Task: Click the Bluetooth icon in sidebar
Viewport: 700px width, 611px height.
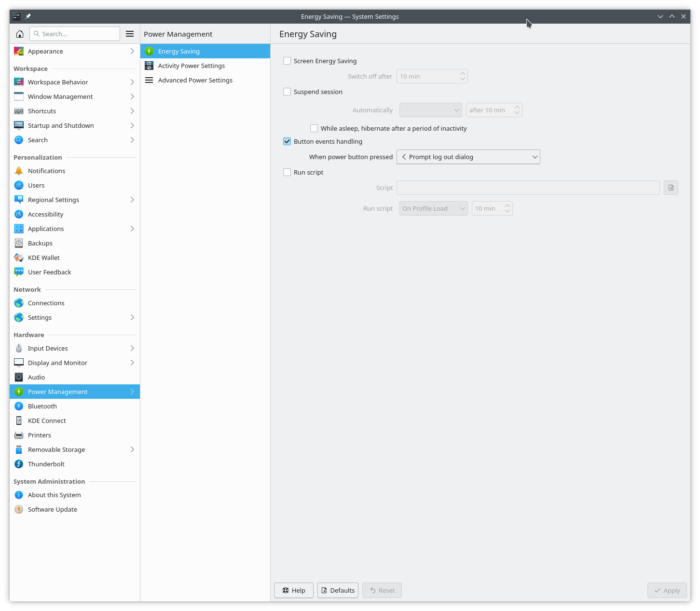Action: pyautogui.click(x=19, y=406)
